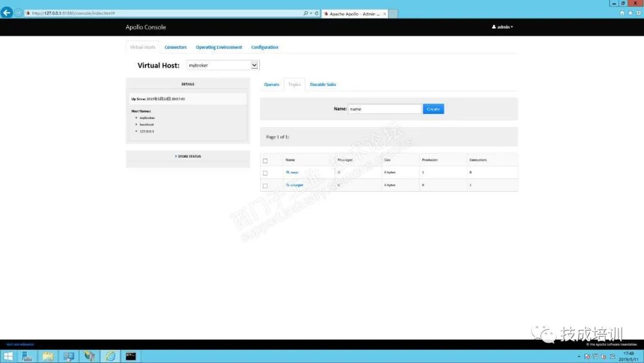Select the Topics sub-tab
644x363 pixels.
[x=295, y=84]
